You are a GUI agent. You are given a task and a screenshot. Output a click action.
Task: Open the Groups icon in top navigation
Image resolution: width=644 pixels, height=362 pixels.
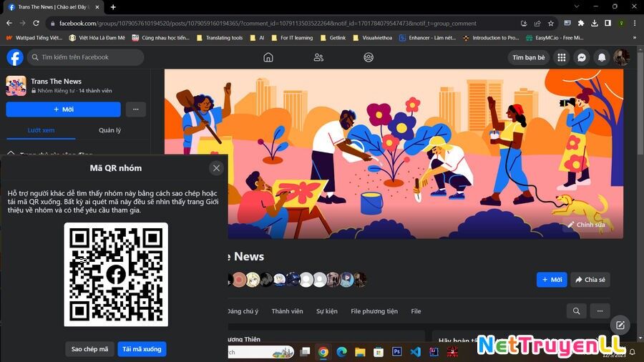(369, 57)
